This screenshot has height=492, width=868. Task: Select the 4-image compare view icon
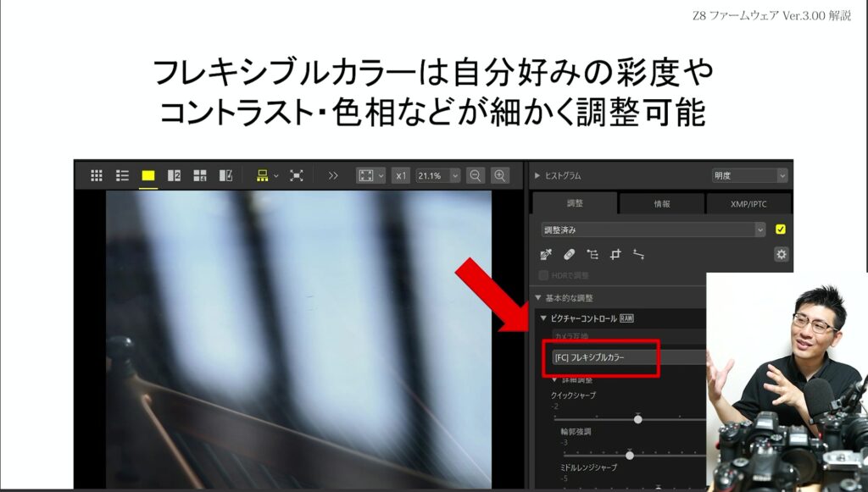click(200, 175)
